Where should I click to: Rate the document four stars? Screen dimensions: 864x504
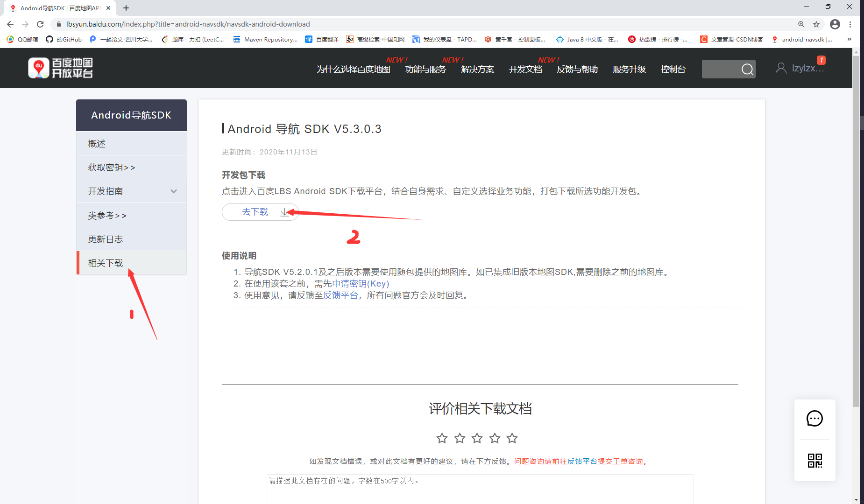[x=495, y=438]
